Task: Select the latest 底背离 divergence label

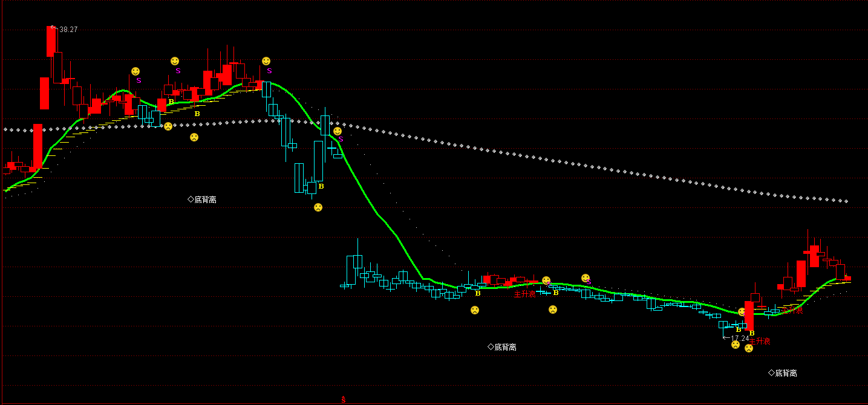Action: pyautogui.click(x=783, y=373)
